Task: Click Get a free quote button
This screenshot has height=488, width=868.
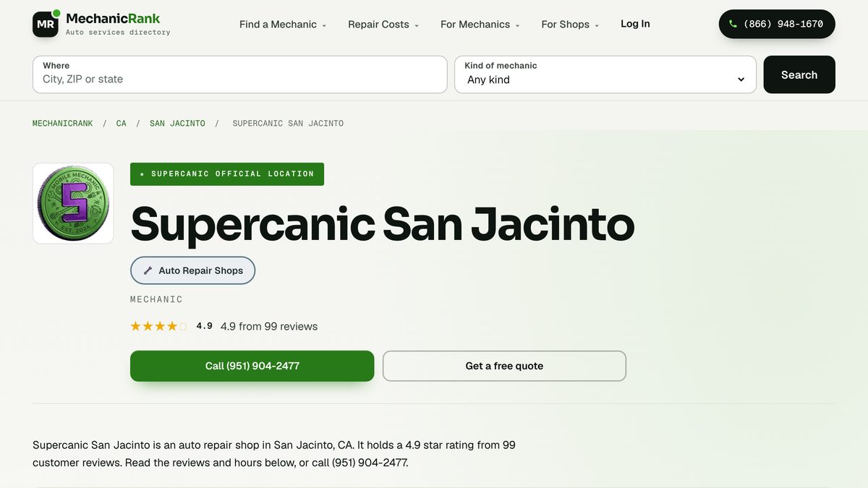Action: pyautogui.click(x=504, y=366)
